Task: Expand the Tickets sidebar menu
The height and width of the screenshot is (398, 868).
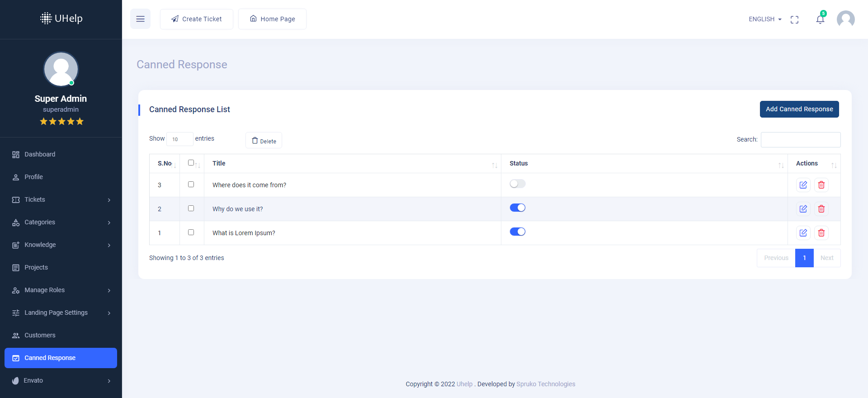Action: click(61, 199)
